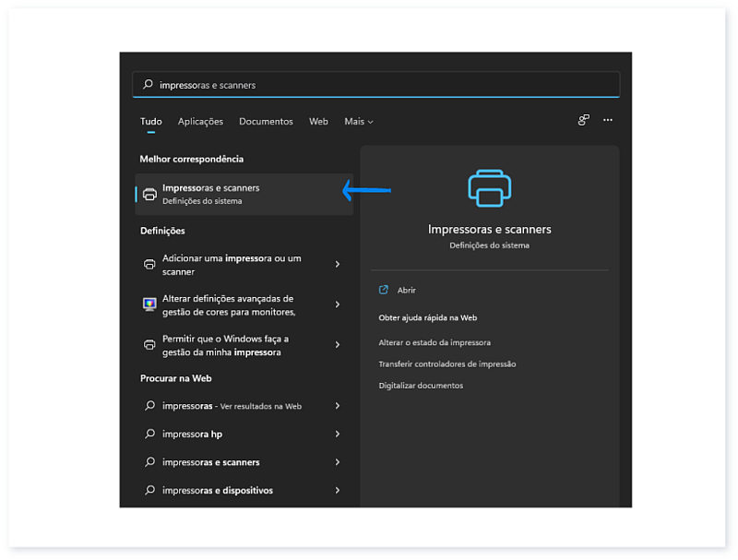Switch to the Aplicações tab

click(x=200, y=122)
